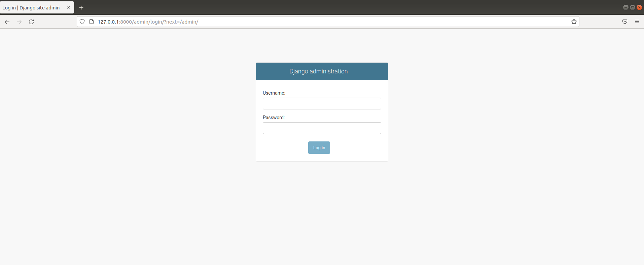Reload the current page
644x265 pixels.
pyautogui.click(x=31, y=22)
